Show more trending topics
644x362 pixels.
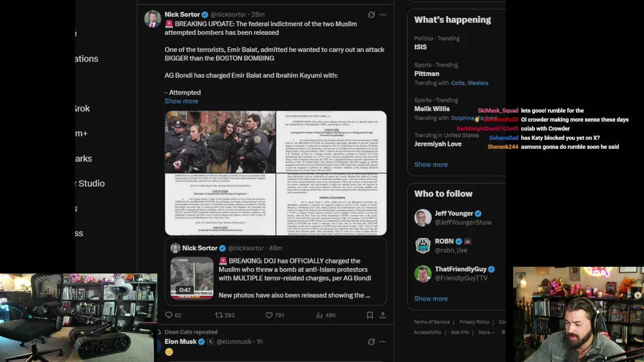[431, 164]
